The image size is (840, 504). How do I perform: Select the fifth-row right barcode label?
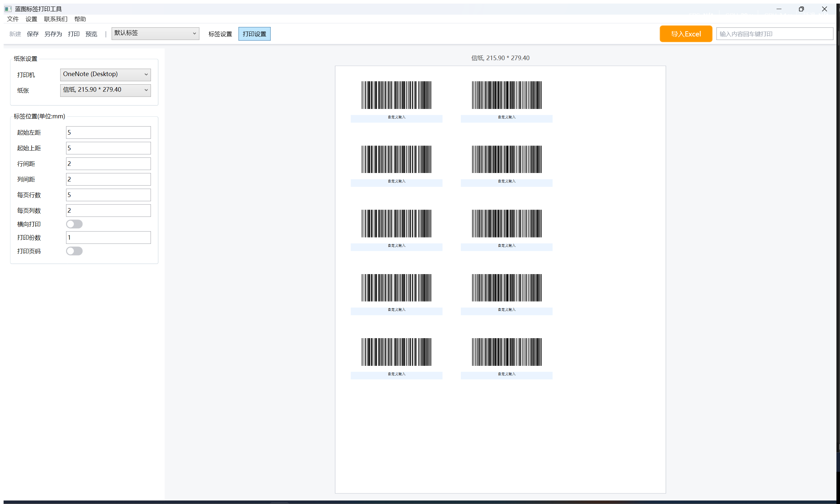pyautogui.click(x=507, y=358)
